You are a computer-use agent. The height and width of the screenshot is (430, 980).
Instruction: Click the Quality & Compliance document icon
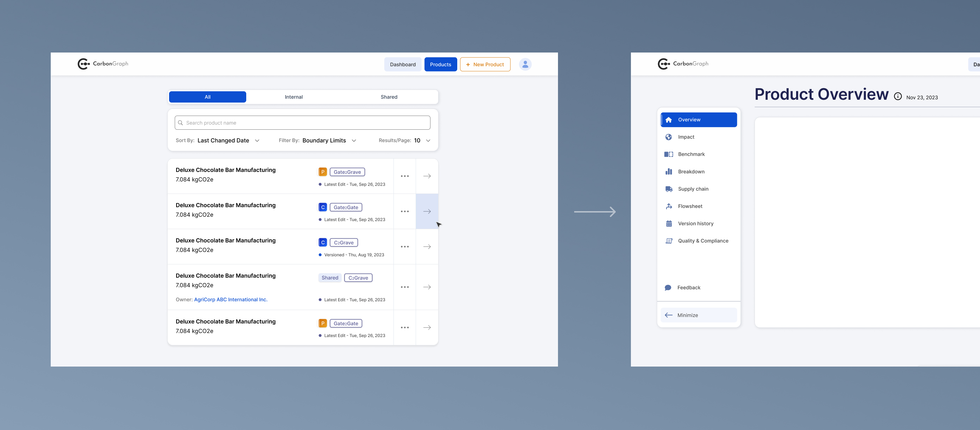(669, 240)
